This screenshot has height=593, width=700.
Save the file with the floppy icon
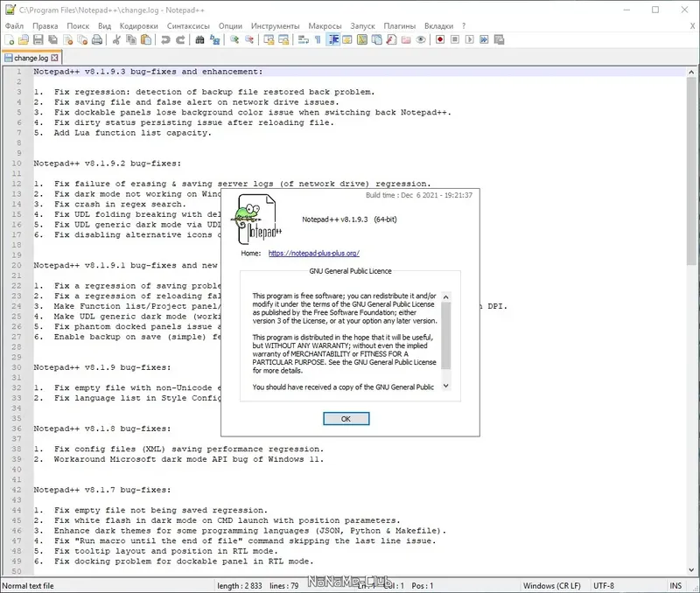[38, 40]
